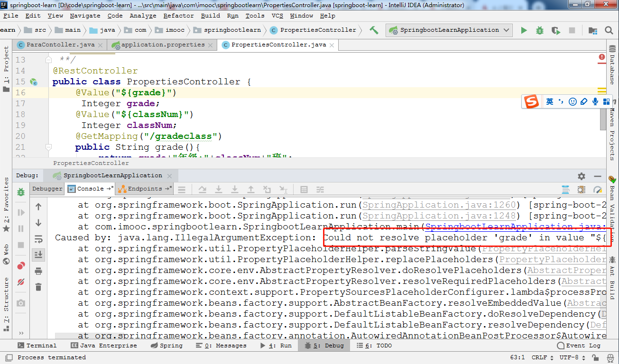
Task: Collapse the comment fold on line 13
Action: 48,60
